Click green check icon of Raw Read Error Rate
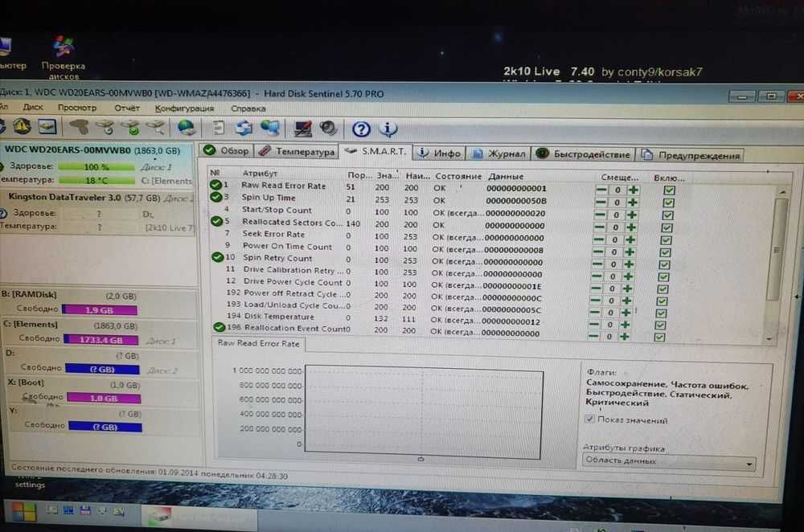This screenshot has height=532, width=804. click(215, 185)
